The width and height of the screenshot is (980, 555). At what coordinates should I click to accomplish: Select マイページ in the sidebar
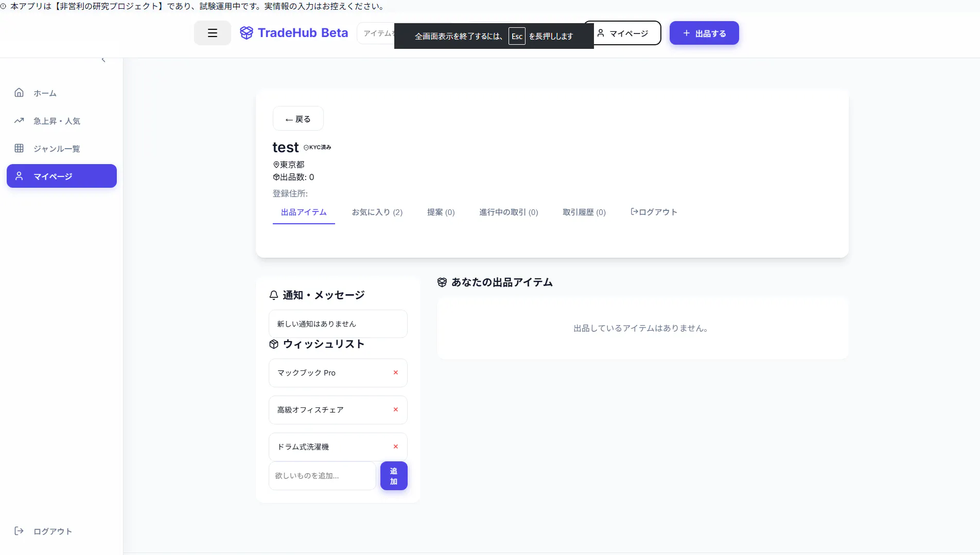(x=61, y=176)
